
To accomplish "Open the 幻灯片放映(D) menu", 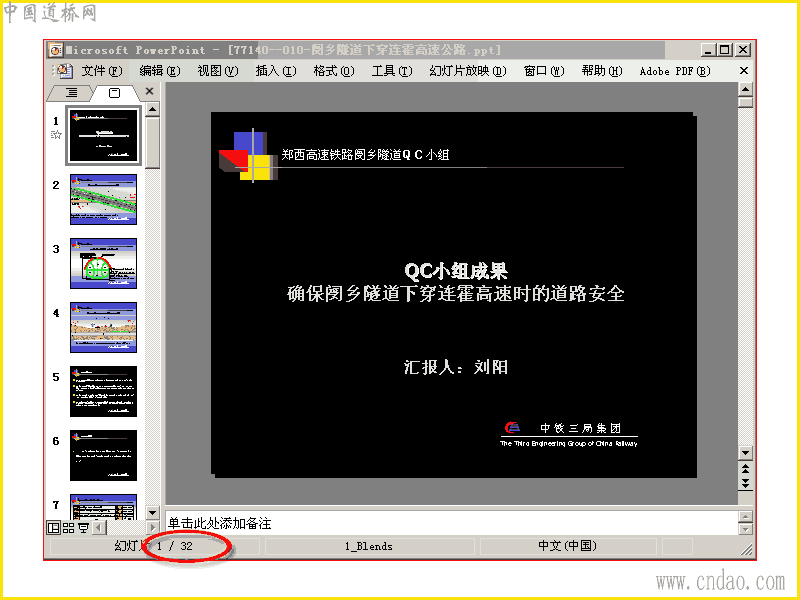I will [468, 71].
